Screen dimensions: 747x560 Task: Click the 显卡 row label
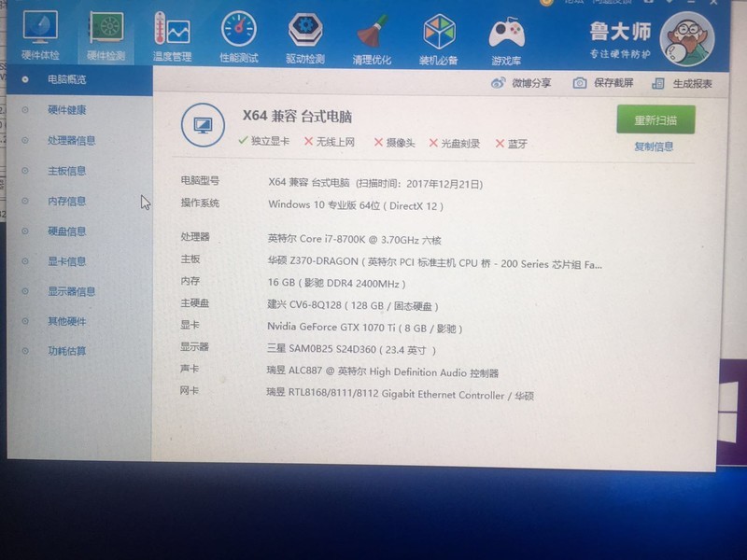pyautogui.click(x=190, y=325)
